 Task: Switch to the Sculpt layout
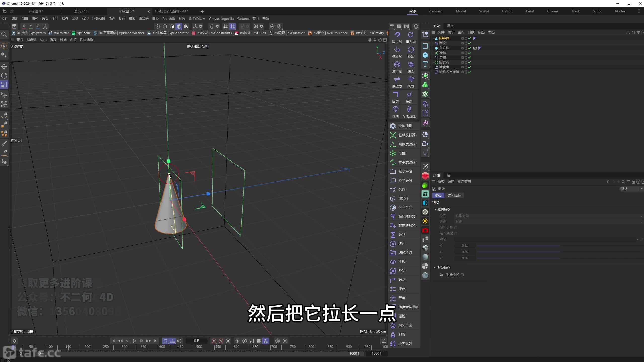click(x=484, y=11)
